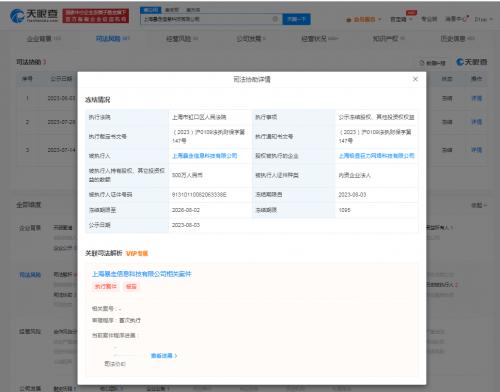Clear the search box text icon
The height and width of the screenshot is (392, 500).
pyautogui.click(x=275, y=19)
